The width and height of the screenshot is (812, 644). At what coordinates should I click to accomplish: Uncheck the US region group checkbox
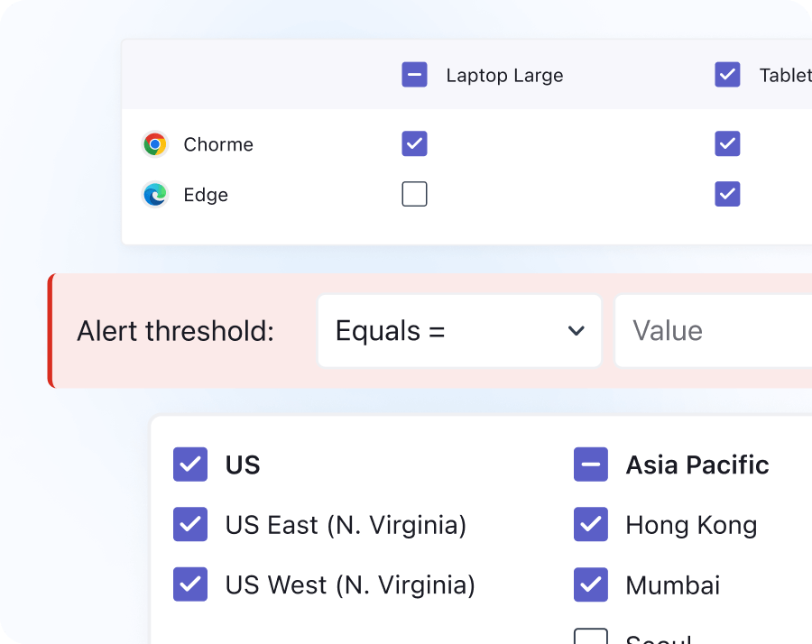click(x=190, y=465)
